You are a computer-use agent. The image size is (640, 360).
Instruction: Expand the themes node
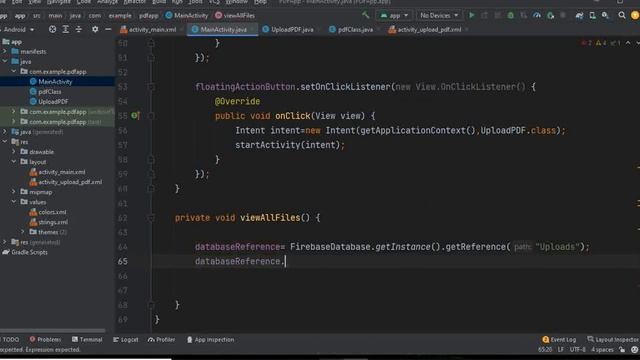coord(23,232)
